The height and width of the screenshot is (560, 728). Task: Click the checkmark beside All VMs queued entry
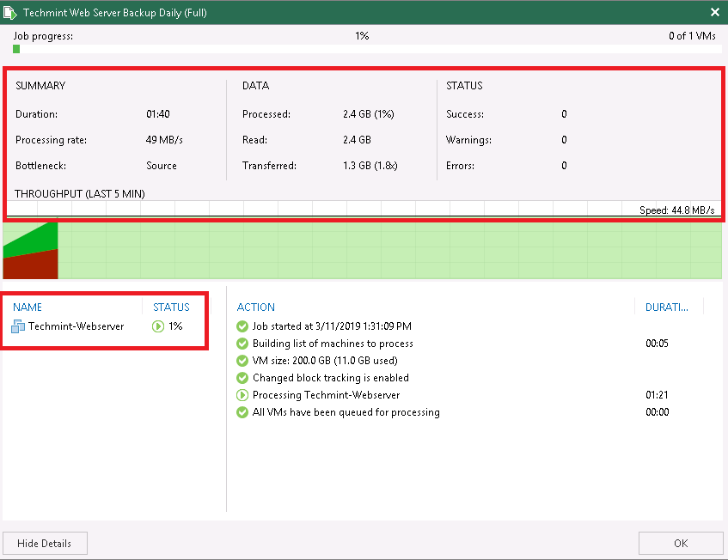(242, 412)
